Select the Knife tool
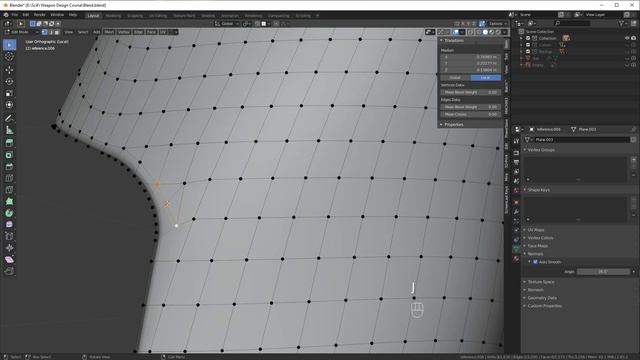Image resolution: width=640 pixels, height=360 pixels. [x=9, y=190]
